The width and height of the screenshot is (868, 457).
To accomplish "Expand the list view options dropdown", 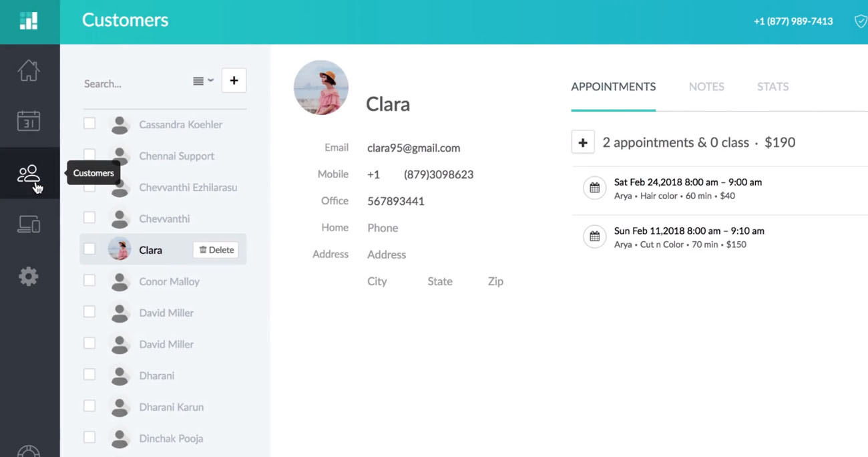I will click(203, 81).
